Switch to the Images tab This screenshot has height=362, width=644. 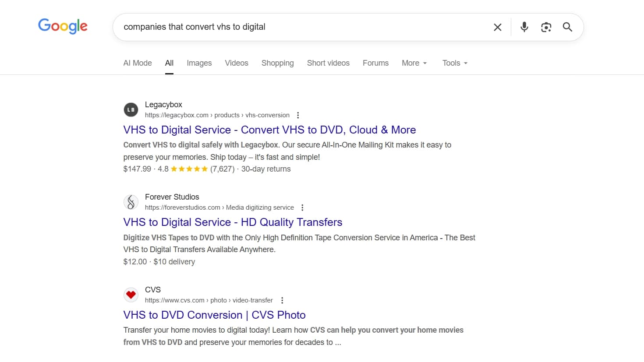(x=199, y=63)
